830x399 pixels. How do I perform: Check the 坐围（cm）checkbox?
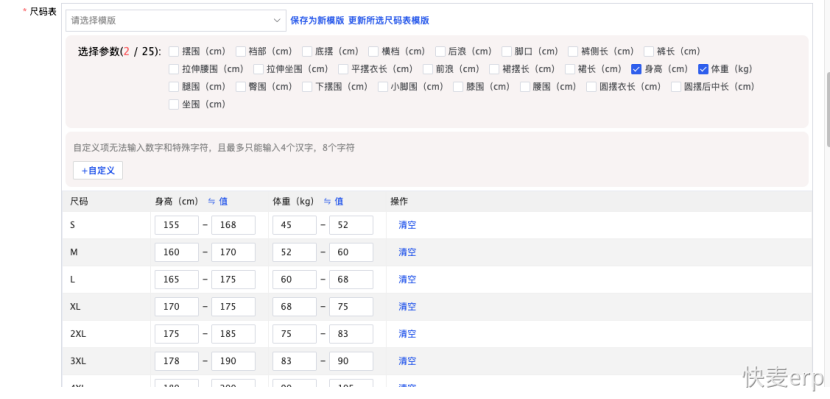174,105
